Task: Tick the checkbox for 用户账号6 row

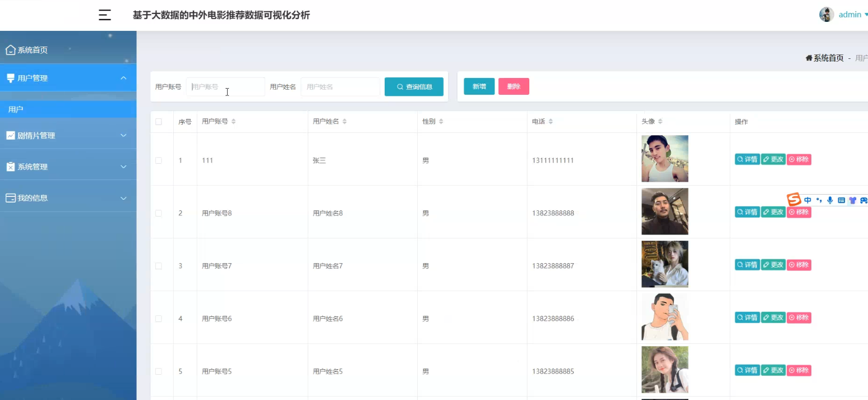Action: (x=159, y=319)
